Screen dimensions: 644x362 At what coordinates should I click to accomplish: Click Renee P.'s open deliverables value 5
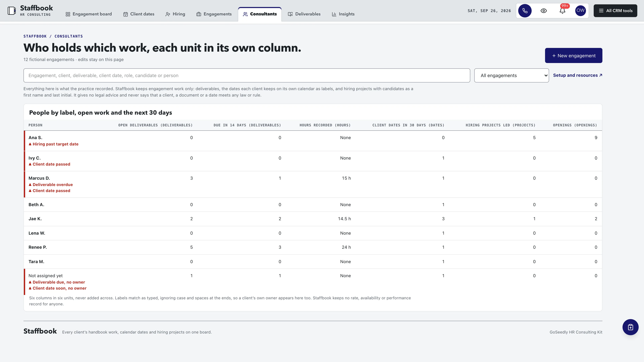[x=192, y=247]
